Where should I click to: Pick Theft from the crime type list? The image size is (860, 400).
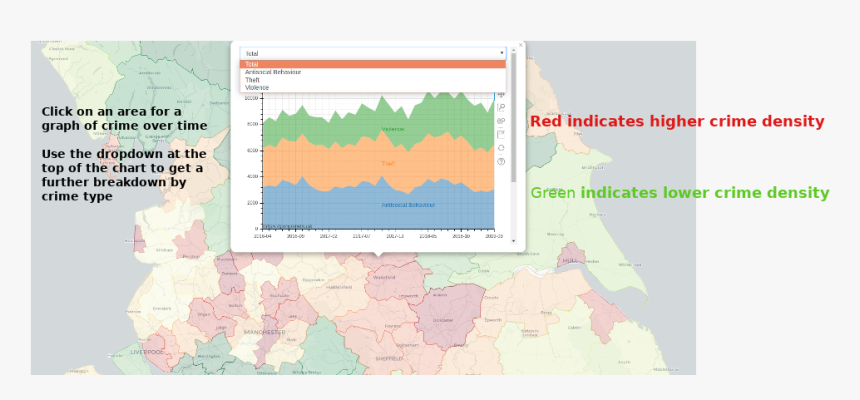(373, 80)
